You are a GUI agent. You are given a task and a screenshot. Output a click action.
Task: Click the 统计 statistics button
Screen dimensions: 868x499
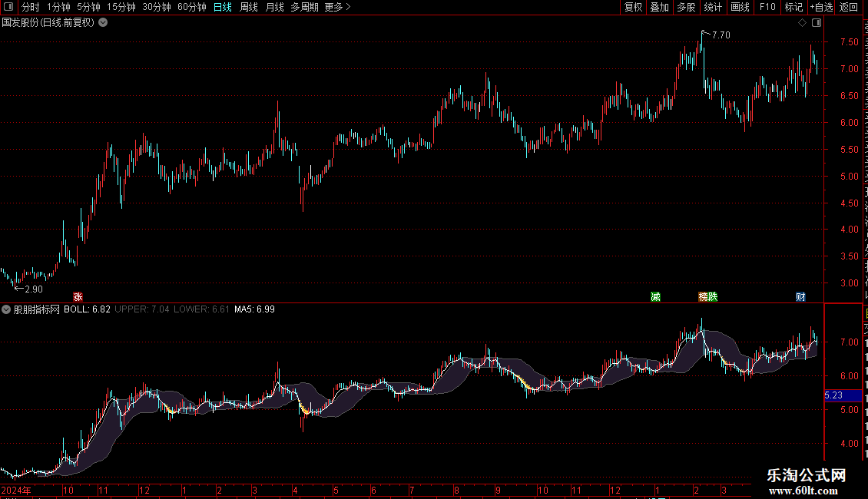713,7
